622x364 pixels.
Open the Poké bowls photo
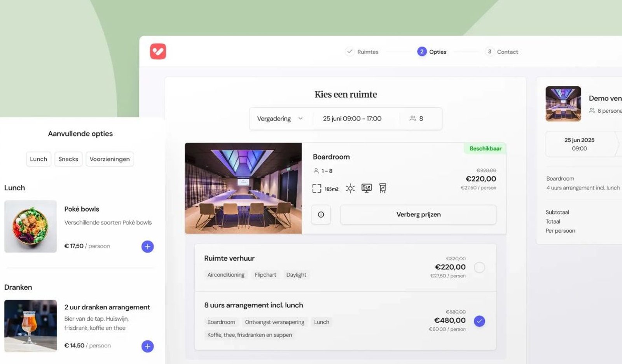click(30, 226)
